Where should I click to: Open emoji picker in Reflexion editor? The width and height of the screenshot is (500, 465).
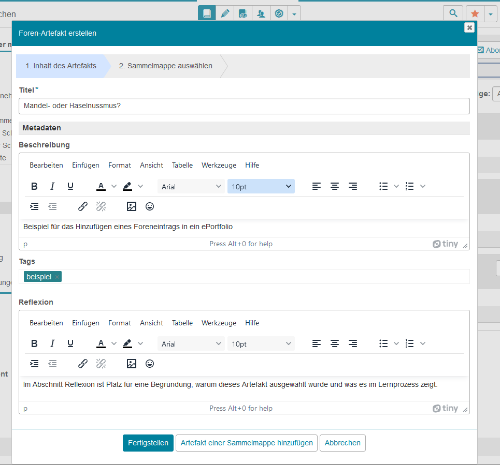tap(150, 364)
